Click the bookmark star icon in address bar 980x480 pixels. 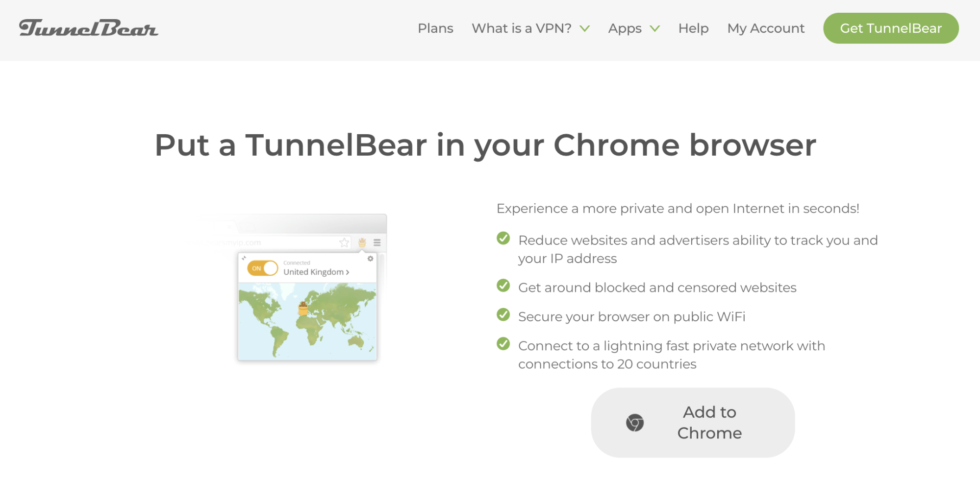tap(345, 242)
